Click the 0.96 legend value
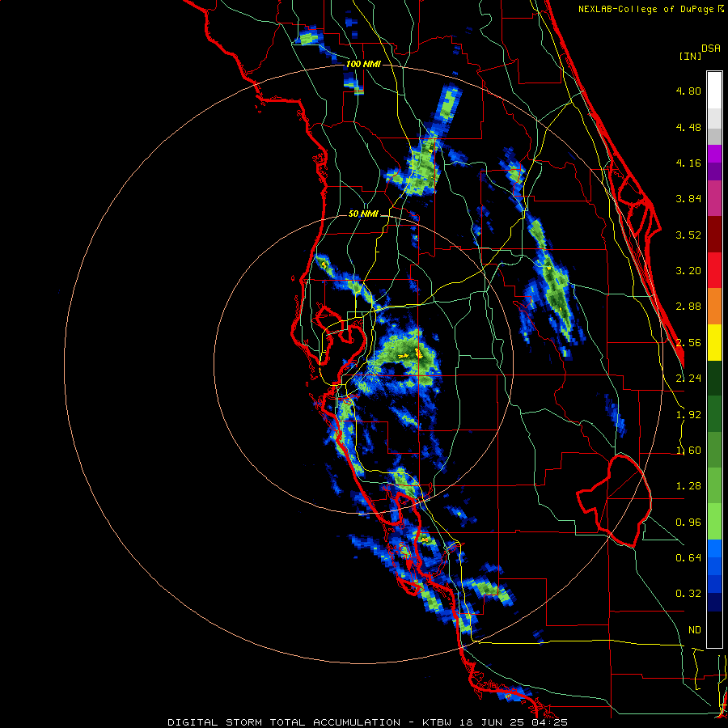The height and width of the screenshot is (728, 728). (688, 523)
